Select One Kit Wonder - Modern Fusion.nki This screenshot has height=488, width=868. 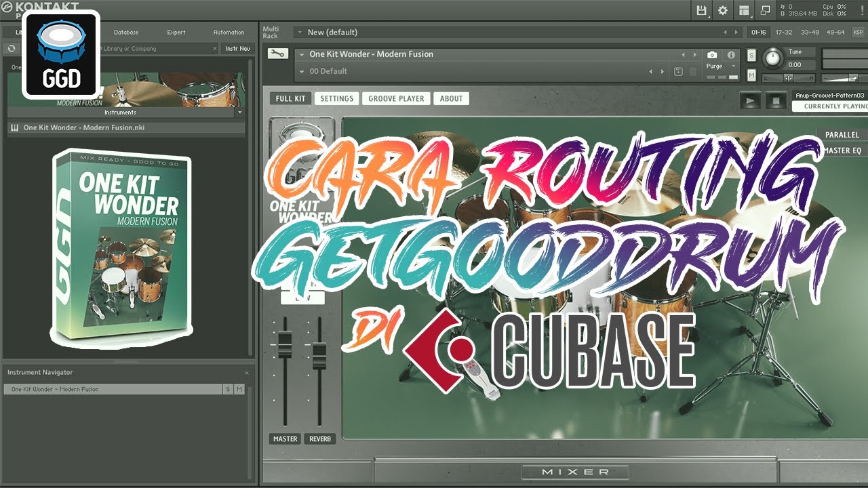tap(126, 127)
